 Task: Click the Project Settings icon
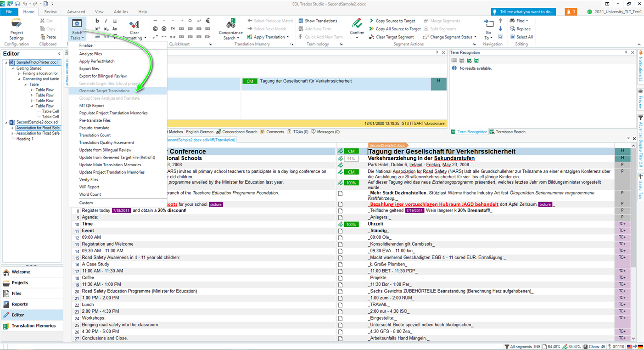coord(17,24)
